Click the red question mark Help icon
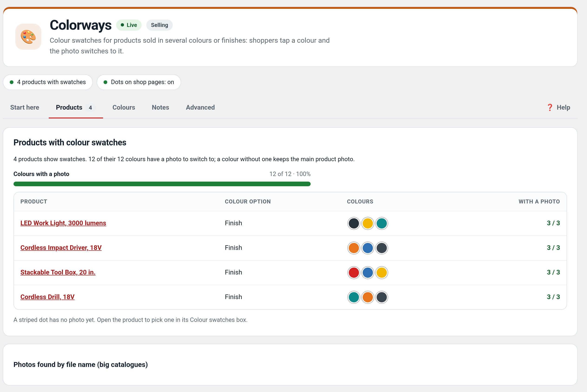 (550, 108)
